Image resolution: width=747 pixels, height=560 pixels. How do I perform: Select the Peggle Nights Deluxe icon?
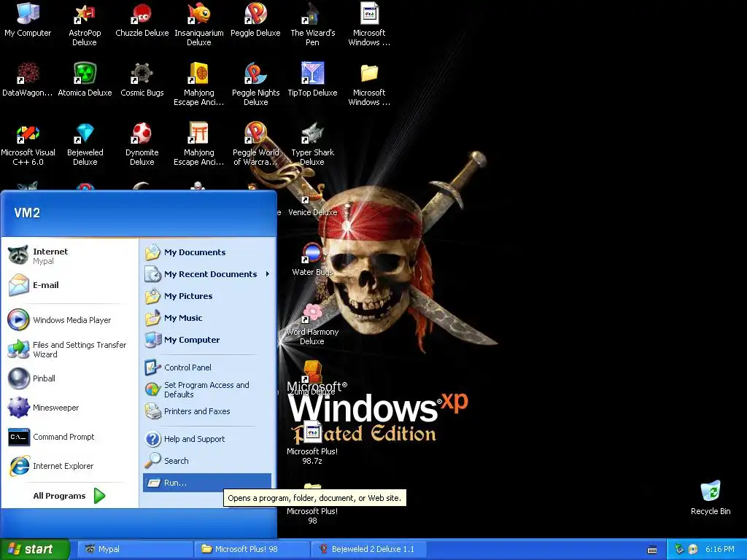point(255,84)
